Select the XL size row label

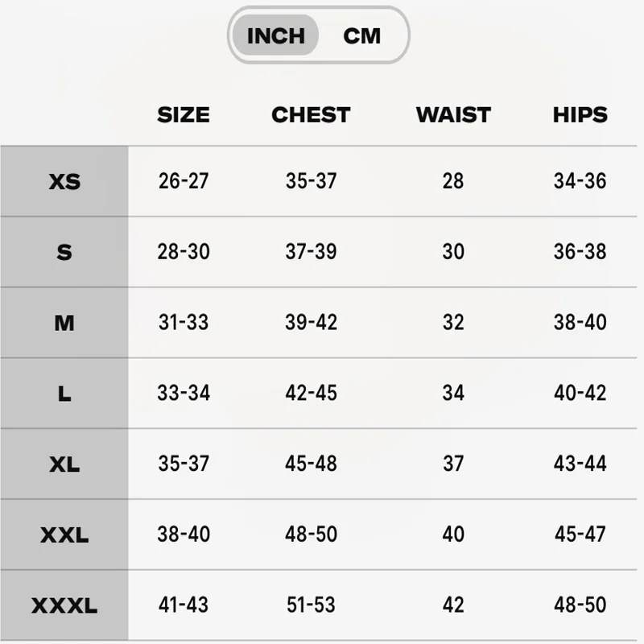(64, 464)
